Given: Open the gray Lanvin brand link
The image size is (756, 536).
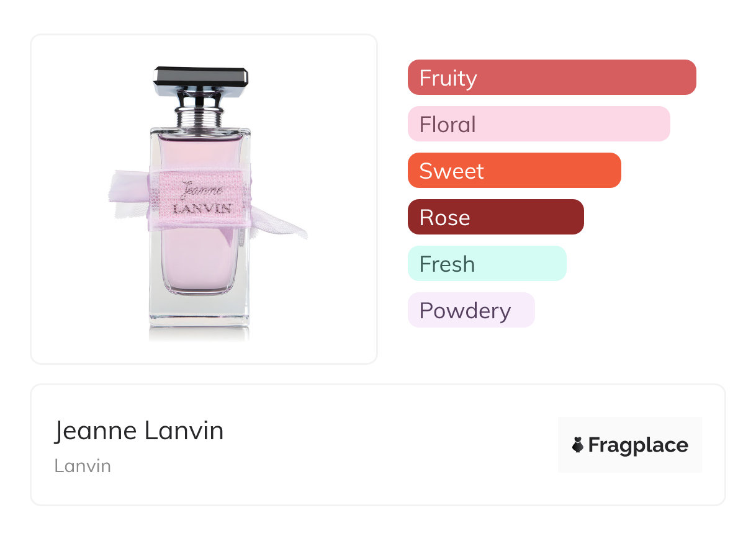Looking at the screenshot, I should 83,466.
